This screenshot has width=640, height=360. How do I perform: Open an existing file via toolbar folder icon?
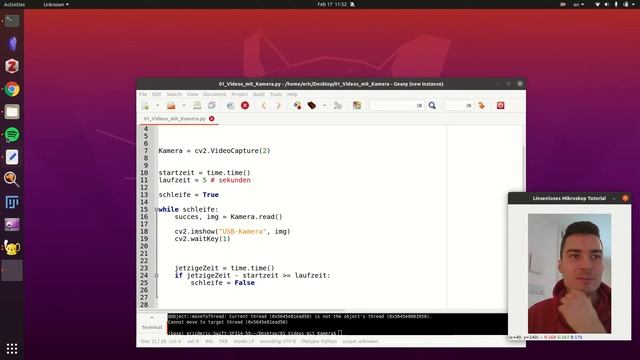(x=171, y=106)
